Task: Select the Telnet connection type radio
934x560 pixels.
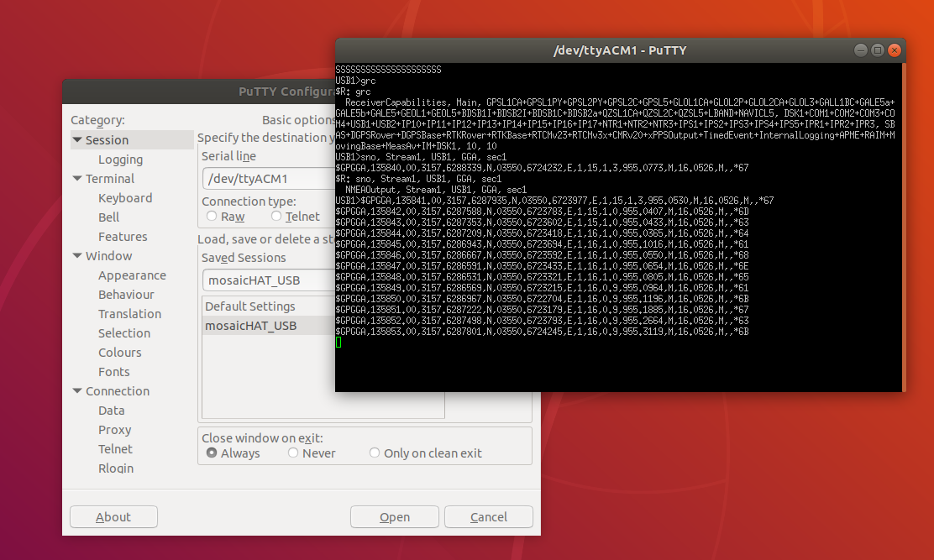Action: click(x=276, y=216)
